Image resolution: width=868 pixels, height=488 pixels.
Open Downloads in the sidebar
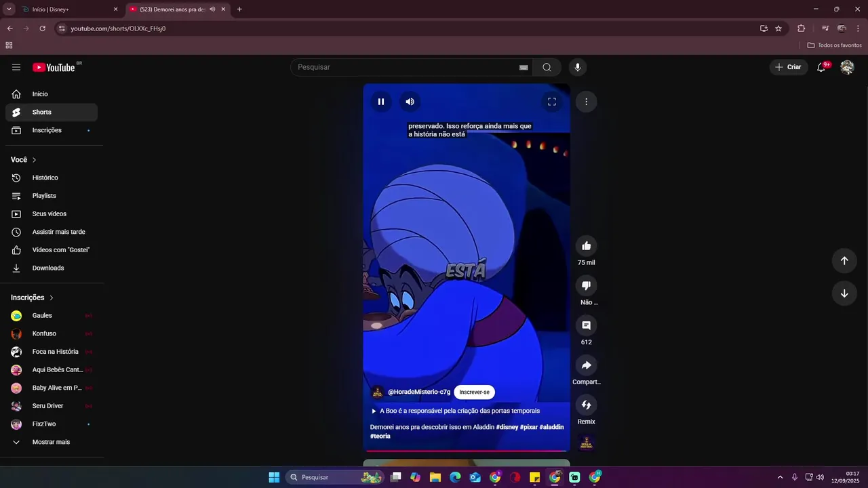tap(52, 268)
